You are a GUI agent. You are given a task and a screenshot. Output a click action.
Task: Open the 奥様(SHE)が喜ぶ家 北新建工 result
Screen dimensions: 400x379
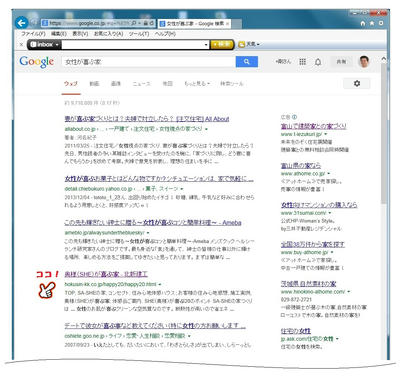pyautogui.click(x=106, y=274)
